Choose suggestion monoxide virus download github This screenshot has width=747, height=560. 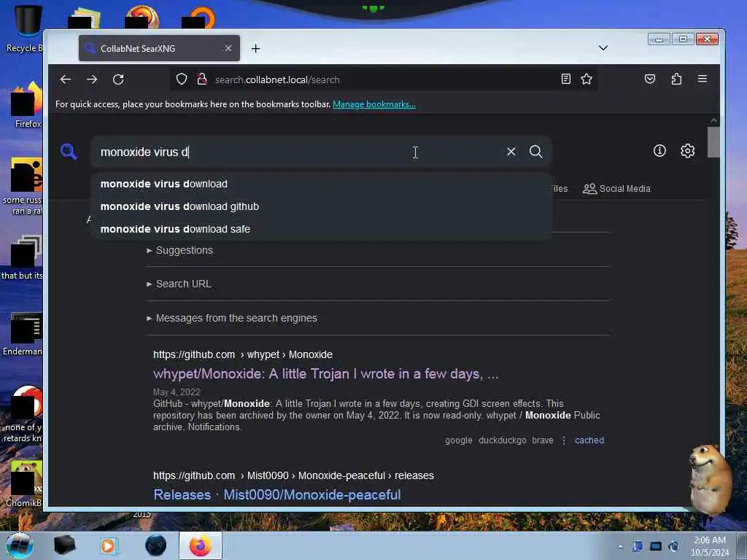click(x=321, y=206)
